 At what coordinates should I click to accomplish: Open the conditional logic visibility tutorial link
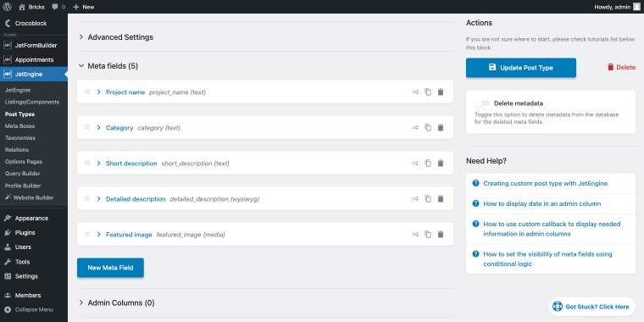(548, 258)
